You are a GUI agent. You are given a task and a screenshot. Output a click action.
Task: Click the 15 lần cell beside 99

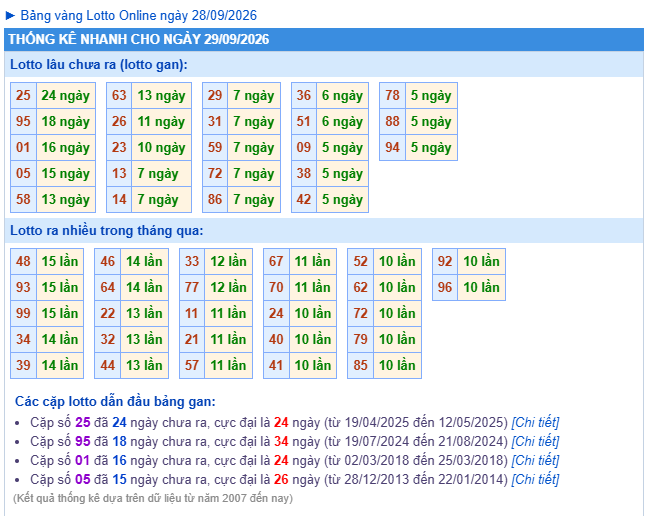60,313
